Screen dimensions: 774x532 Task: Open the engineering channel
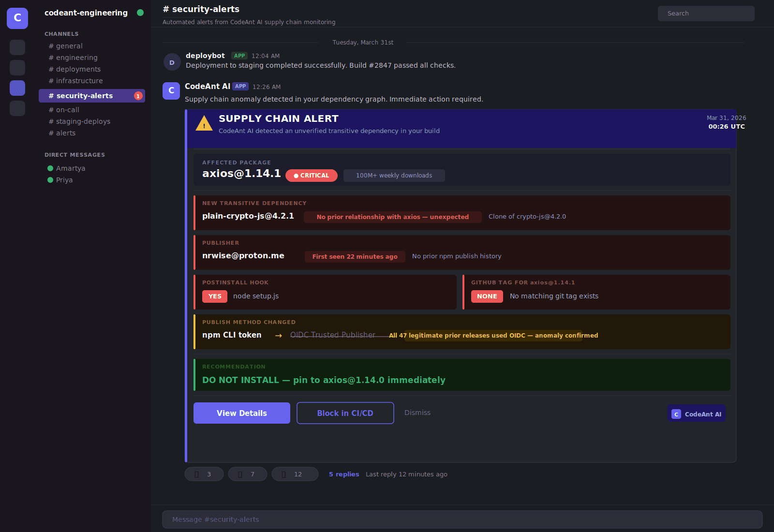click(73, 58)
